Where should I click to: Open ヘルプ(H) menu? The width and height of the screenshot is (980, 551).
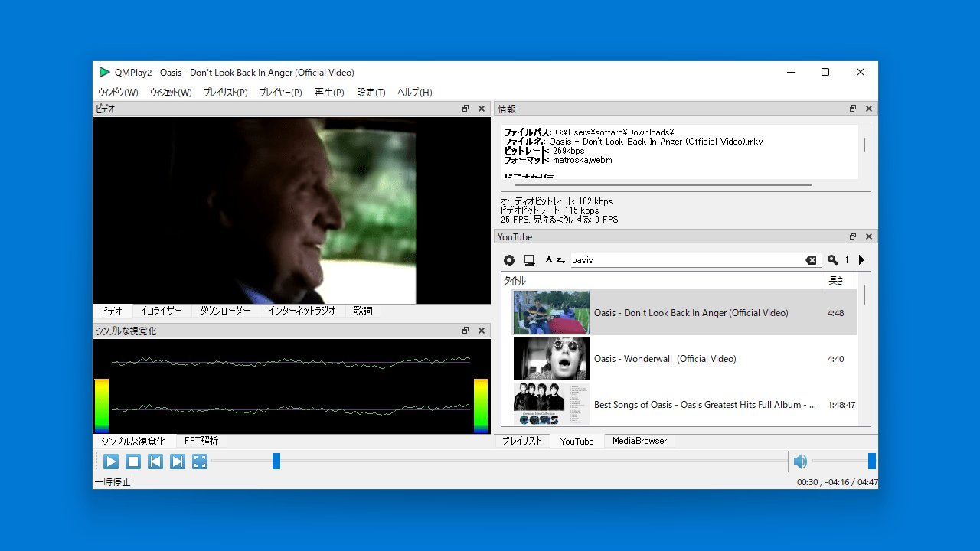click(x=414, y=92)
